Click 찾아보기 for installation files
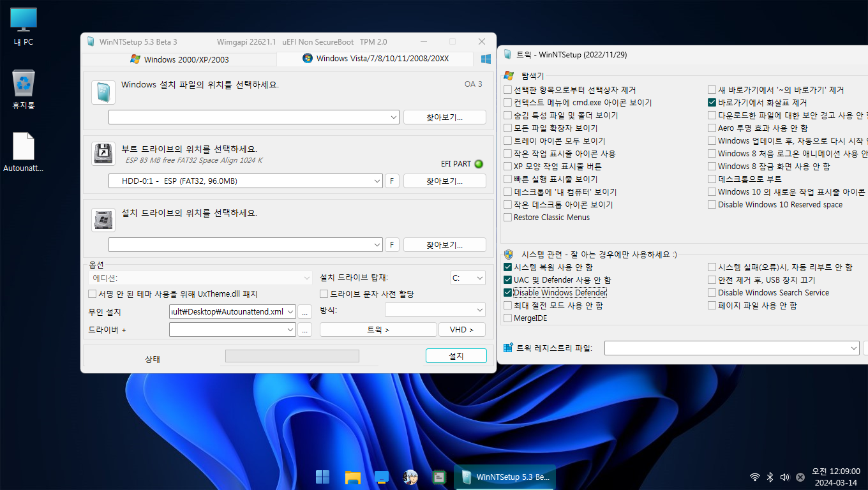Viewport: 868px width, 490px height. click(445, 117)
